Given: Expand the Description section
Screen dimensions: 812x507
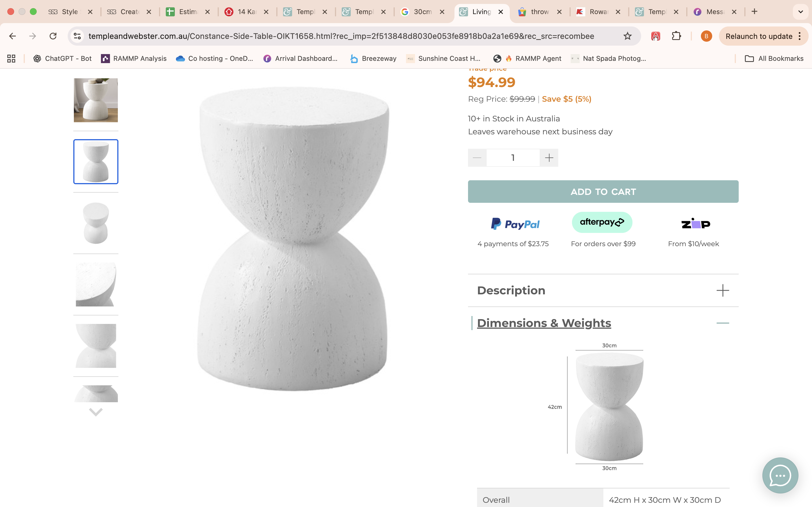Looking at the screenshot, I should pos(722,290).
